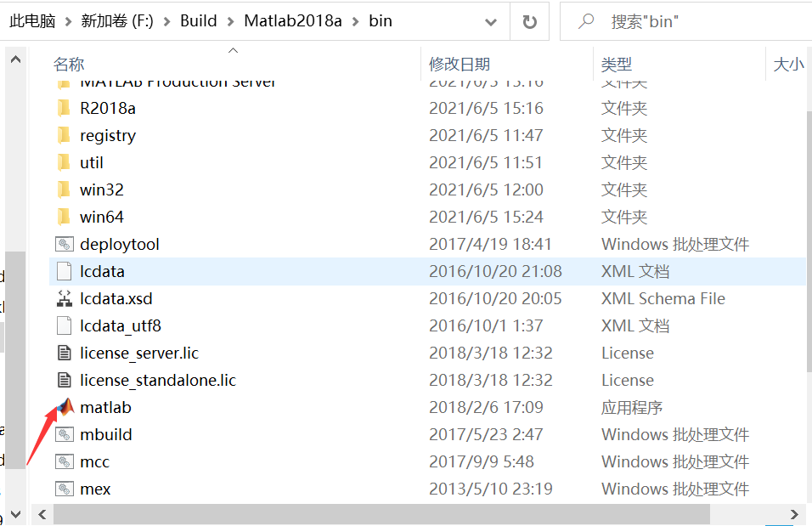
Task: Click the horizontal scrollbar right arrow
Action: point(794,514)
